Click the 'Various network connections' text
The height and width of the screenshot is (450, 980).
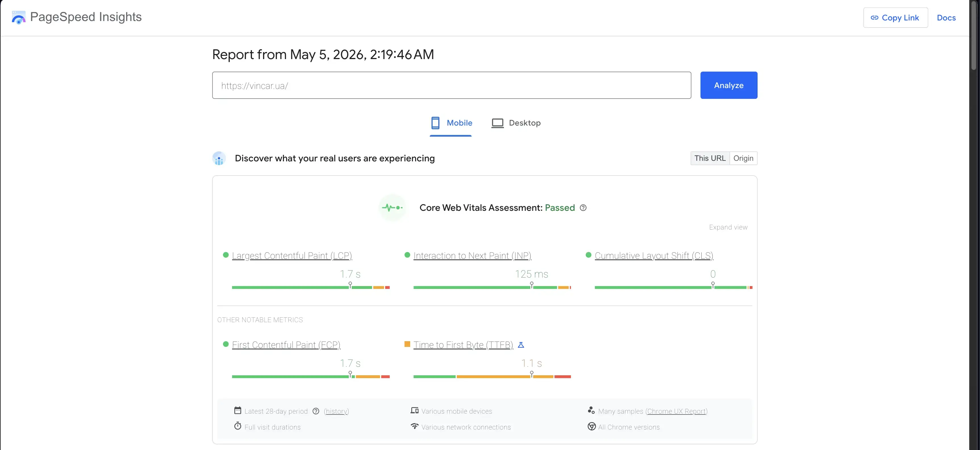click(x=466, y=427)
